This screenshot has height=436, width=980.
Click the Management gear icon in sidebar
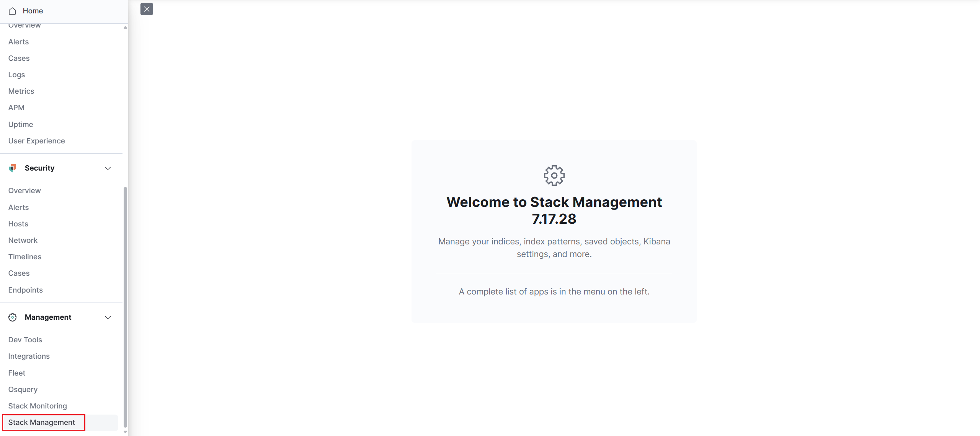click(13, 317)
